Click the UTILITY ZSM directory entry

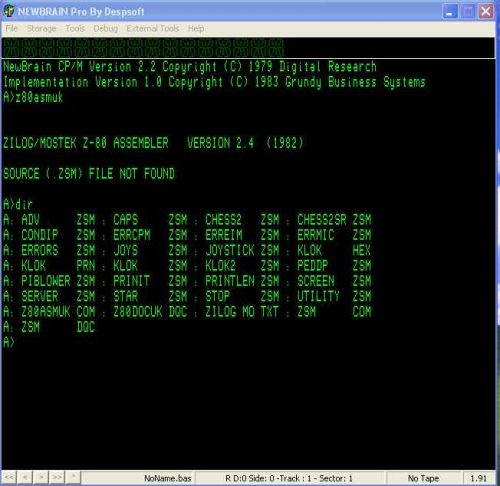[334, 296]
